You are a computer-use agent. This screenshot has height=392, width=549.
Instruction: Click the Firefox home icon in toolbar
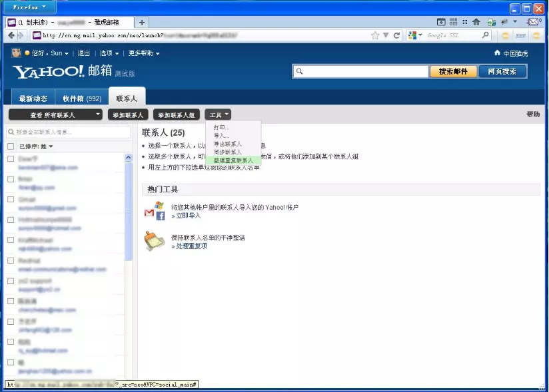coord(476,22)
